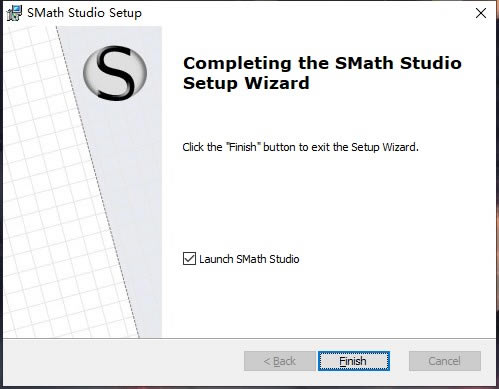Click the disabled Cancel button
The image size is (499, 389).
pos(445,361)
